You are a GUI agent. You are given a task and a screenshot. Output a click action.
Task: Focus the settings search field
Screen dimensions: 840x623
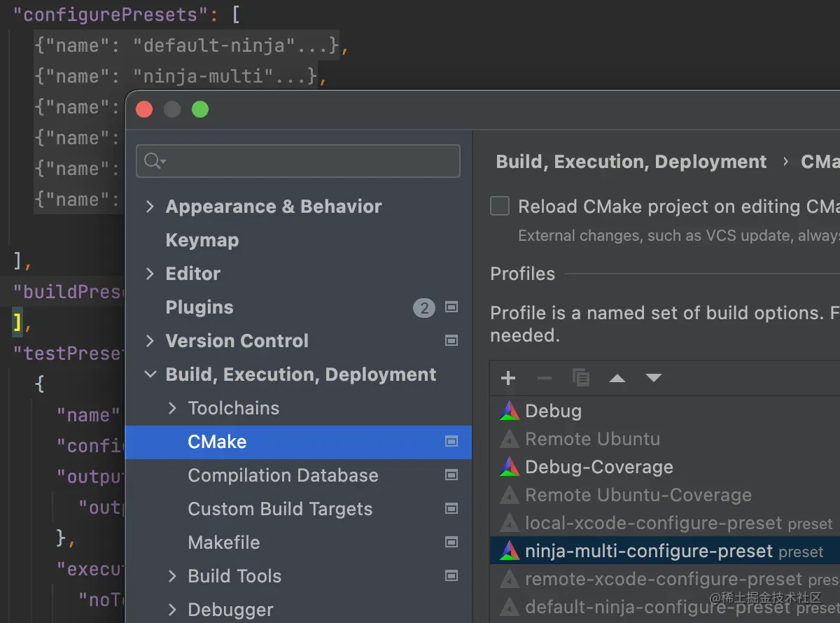tap(298, 162)
